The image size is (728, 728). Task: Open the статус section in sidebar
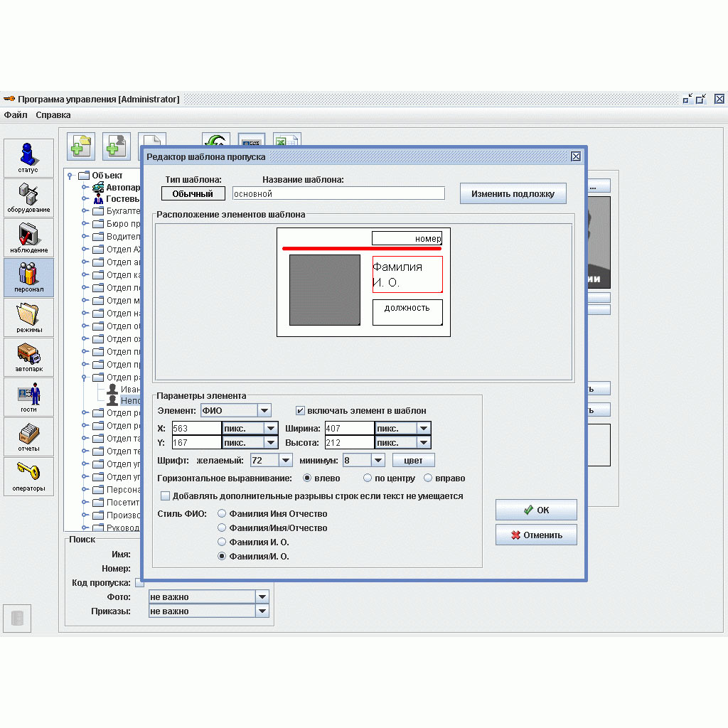[x=28, y=158]
